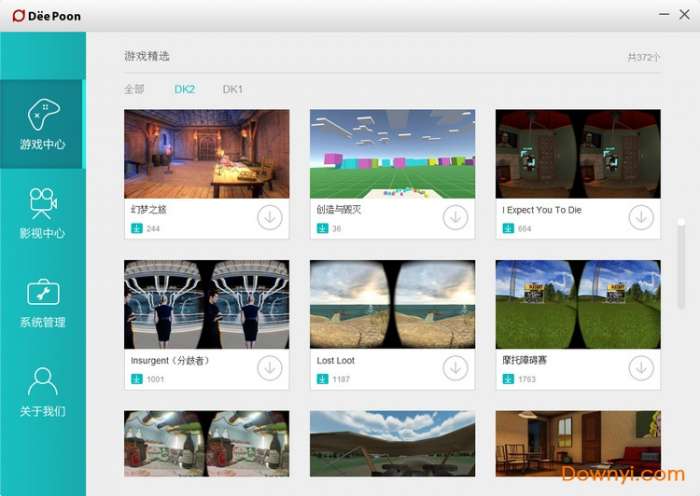Screen dimensions: 700x496
Task: Open the Insurgent thumbnail image
Action: (x=207, y=304)
